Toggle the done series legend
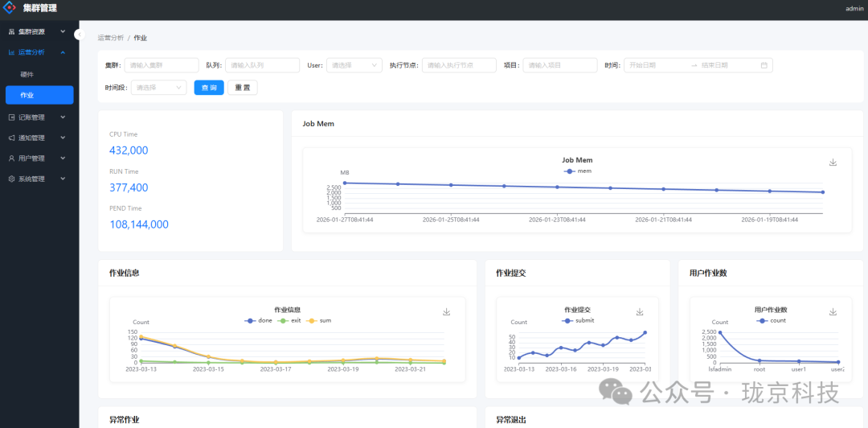The height and width of the screenshot is (428, 868). (258, 320)
